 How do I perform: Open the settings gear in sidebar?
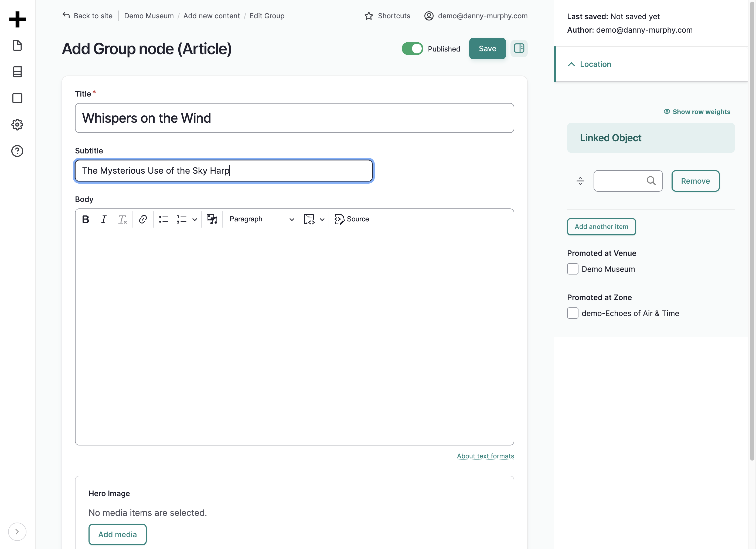pyautogui.click(x=17, y=125)
